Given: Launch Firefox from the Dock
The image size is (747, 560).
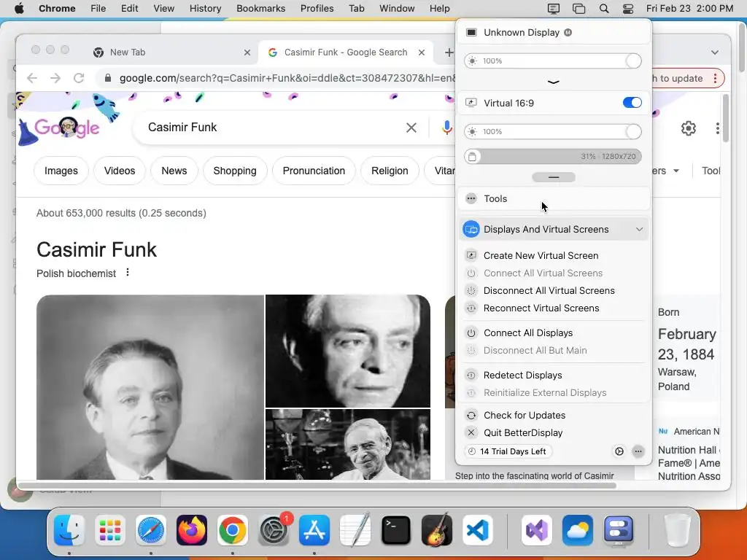Looking at the screenshot, I should 192,530.
